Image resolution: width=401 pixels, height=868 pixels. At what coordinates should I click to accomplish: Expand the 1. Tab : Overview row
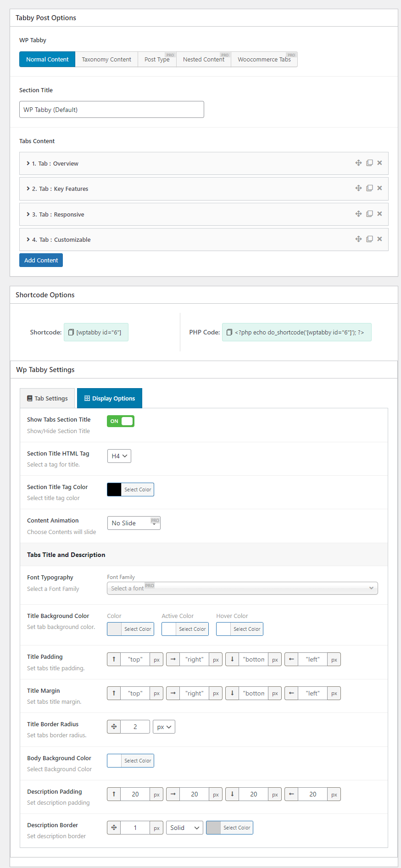pyautogui.click(x=204, y=163)
